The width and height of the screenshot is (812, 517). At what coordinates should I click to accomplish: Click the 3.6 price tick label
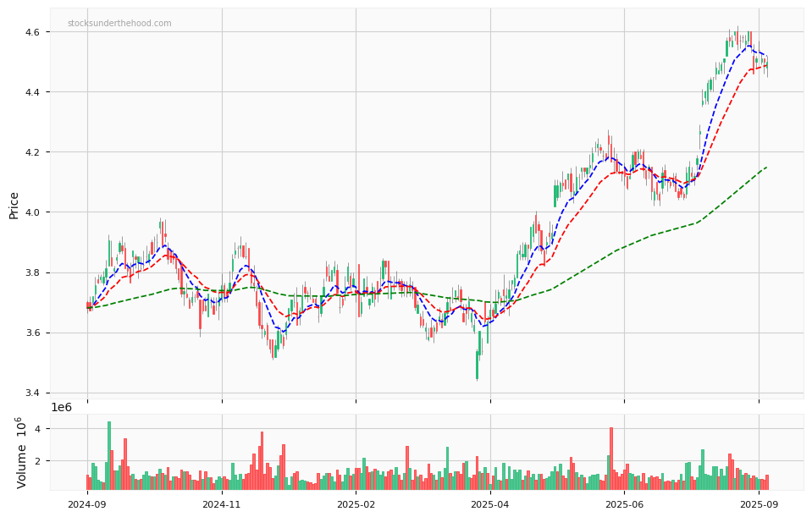31,333
